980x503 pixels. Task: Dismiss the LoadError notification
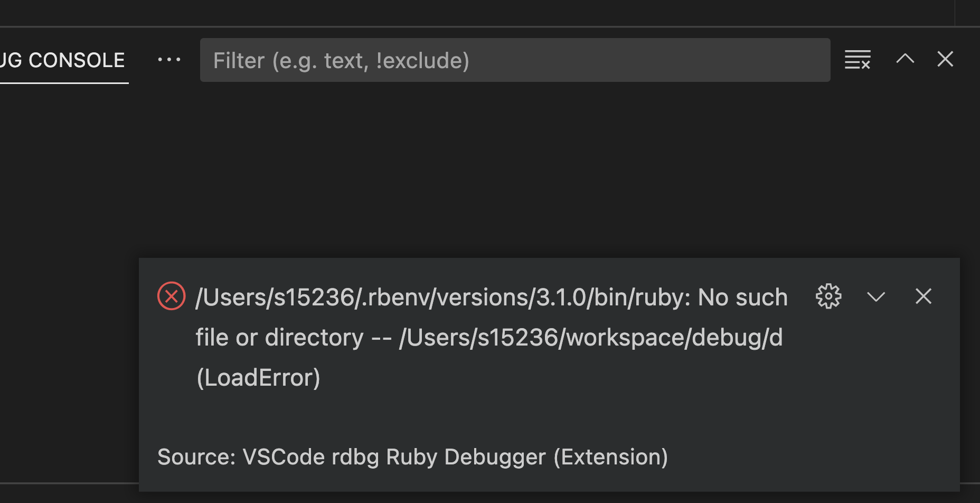923,296
